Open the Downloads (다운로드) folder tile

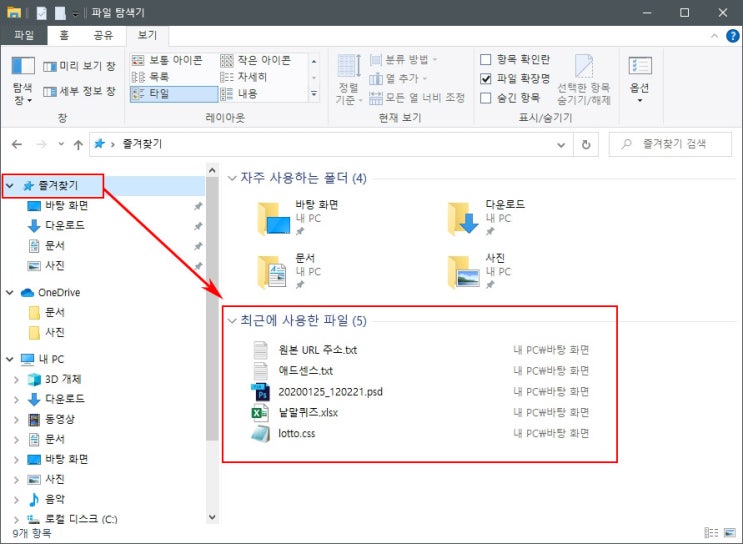tap(487, 218)
